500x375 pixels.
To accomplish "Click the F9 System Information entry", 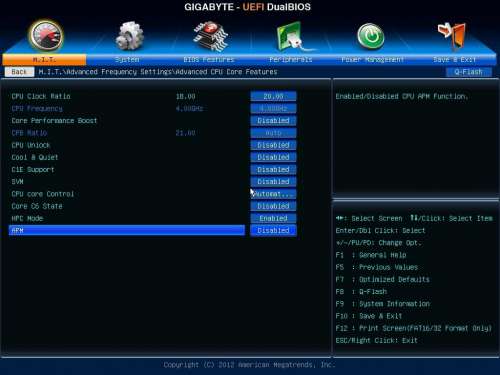I will point(383,304).
